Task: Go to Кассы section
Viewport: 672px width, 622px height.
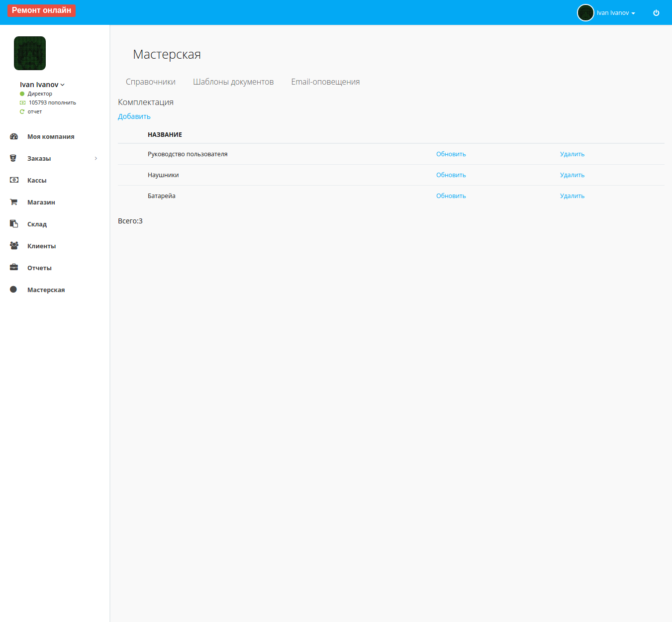Action: (x=37, y=181)
